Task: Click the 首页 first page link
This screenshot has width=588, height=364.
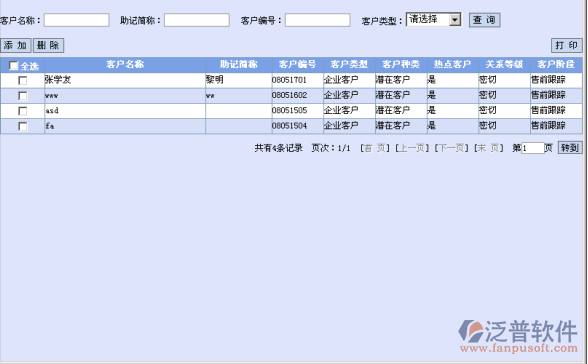Action: coord(375,148)
